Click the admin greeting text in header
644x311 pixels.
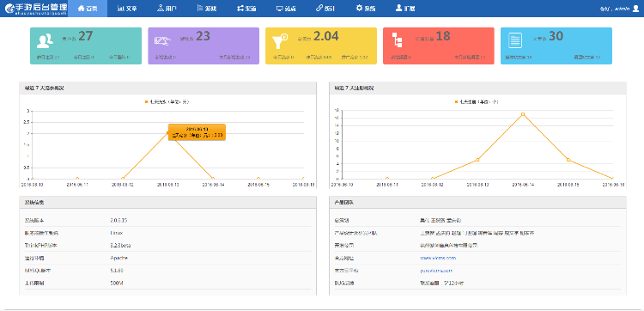click(x=615, y=9)
